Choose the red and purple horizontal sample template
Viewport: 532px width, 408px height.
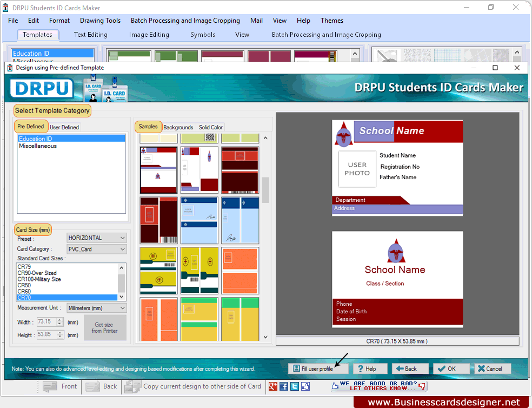coord(158,170)
